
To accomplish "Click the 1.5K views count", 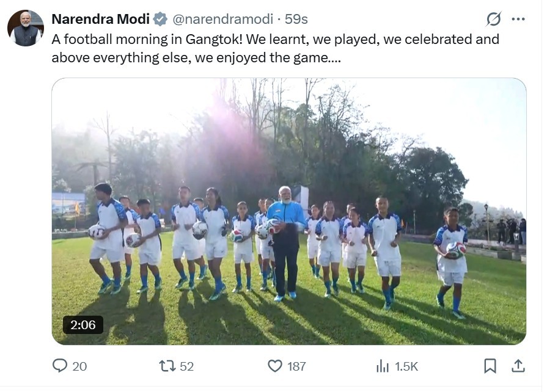I will (406, 366).
